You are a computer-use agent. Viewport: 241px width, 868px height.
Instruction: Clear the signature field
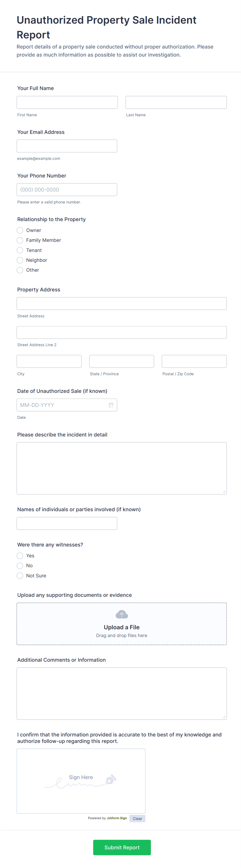pyautogui.click(x=137, y=818)
